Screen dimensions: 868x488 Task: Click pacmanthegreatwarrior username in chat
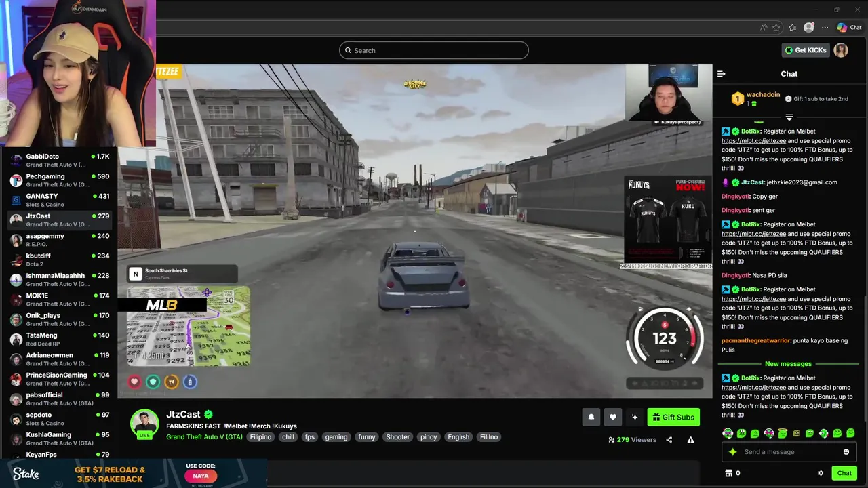(x=756, y=341)
